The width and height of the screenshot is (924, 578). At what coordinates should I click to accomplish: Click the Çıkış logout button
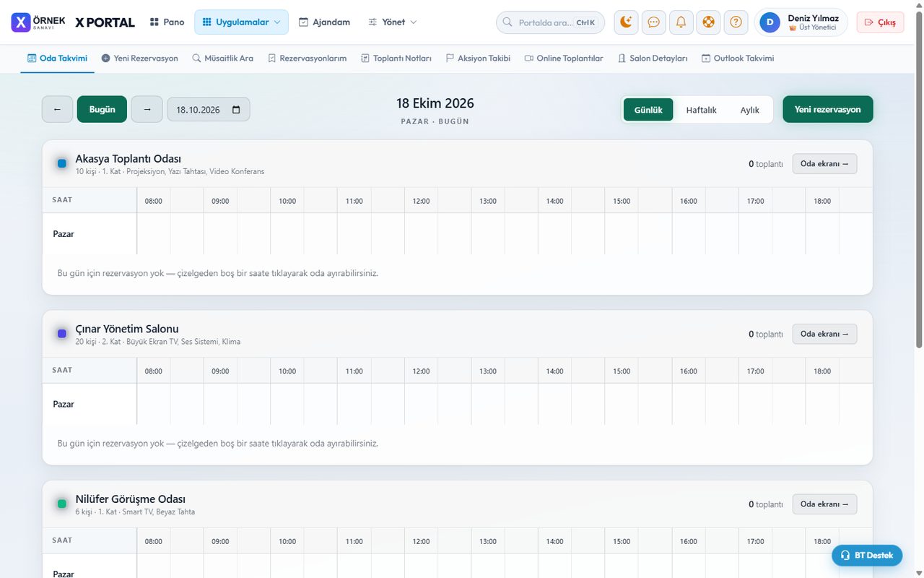pos(880,22)
